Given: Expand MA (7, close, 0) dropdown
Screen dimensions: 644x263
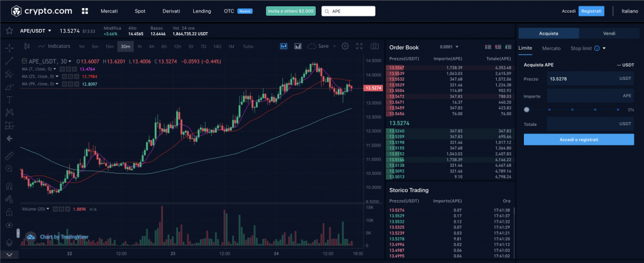Looking at the screenshot, I should click(55, 69).
